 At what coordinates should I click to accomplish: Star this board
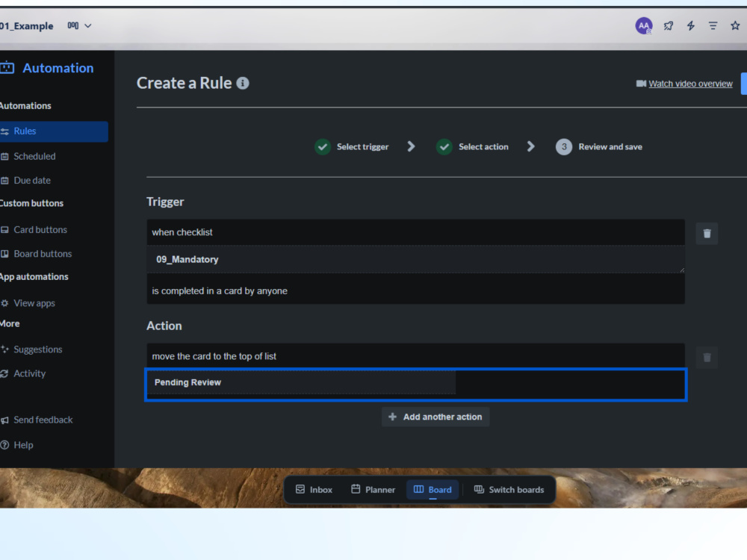pyautogui.click(x=735, y=25)
